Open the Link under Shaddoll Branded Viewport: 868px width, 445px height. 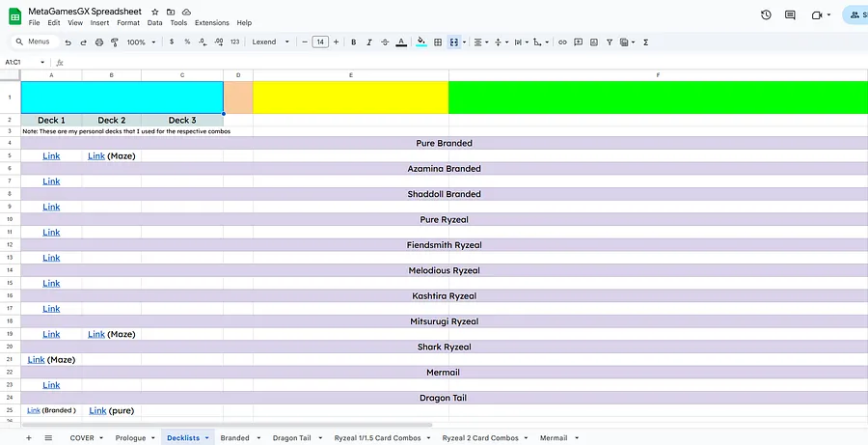click(51, 207)
